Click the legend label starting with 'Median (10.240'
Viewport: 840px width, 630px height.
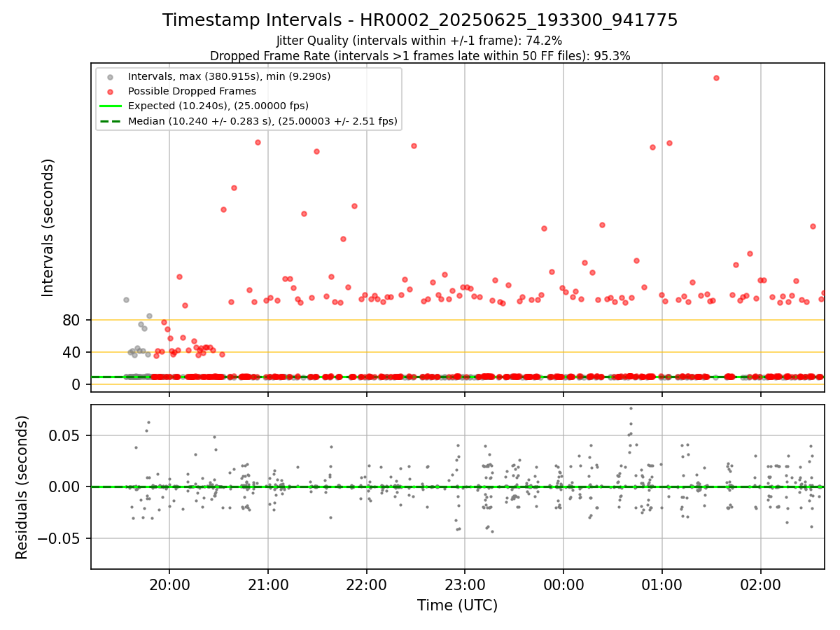(262, 121)
